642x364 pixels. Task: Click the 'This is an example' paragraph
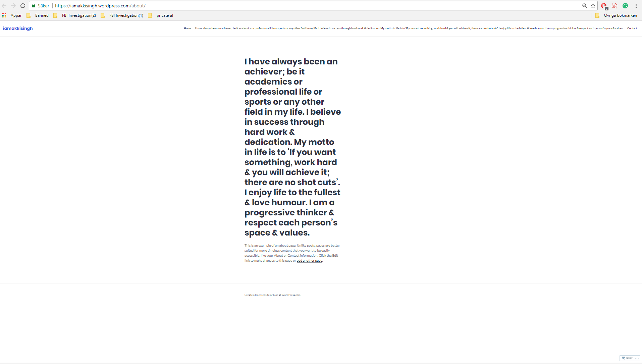tap(292, 253)
